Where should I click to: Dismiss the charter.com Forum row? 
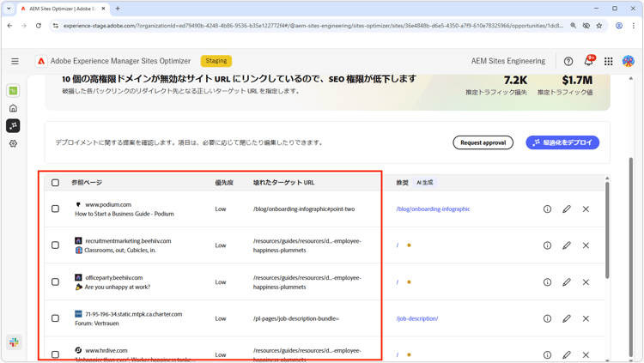tap(586, 318)
